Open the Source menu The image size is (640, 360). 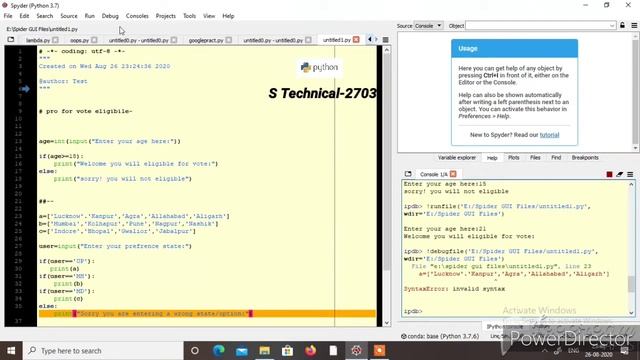[x=69, y=16]
